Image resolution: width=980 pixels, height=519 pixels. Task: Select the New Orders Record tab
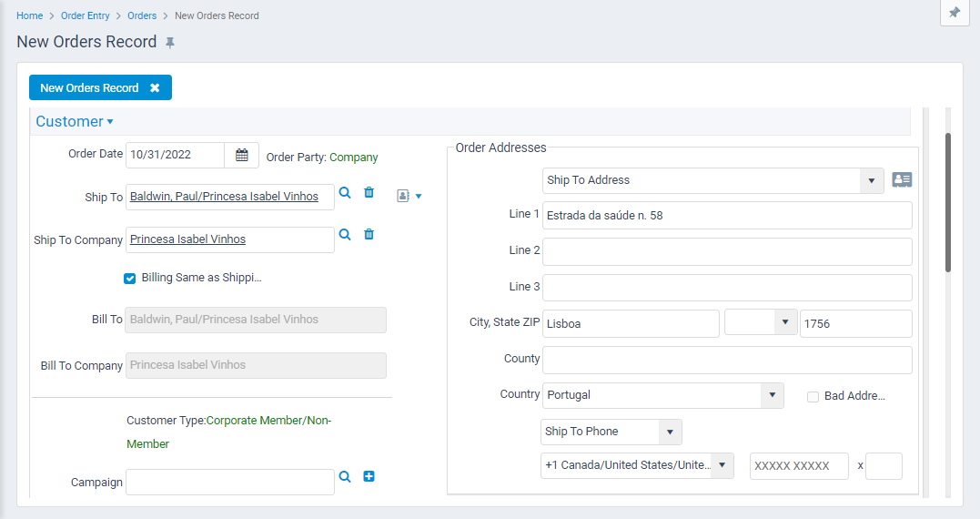89,88
